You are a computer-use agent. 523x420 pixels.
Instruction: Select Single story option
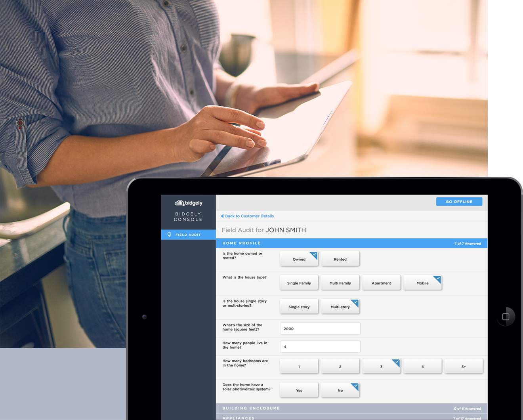point(299,307)
